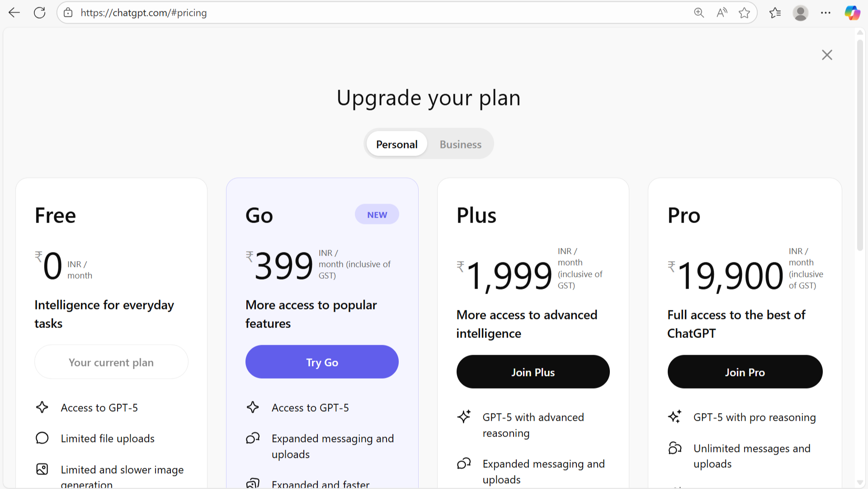Click the Join Plus button
Image resolution: width=868 pixels, height=489 pixels.
pos(533,372)
